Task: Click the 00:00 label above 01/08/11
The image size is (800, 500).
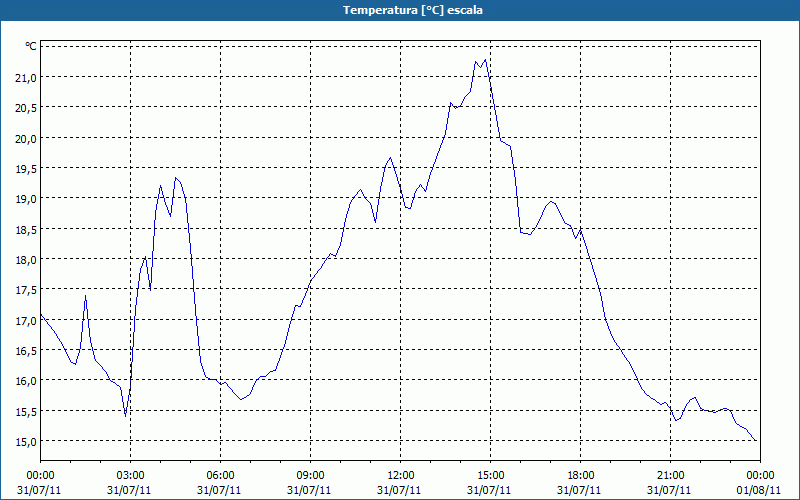Action: click(x=760, y=476)
